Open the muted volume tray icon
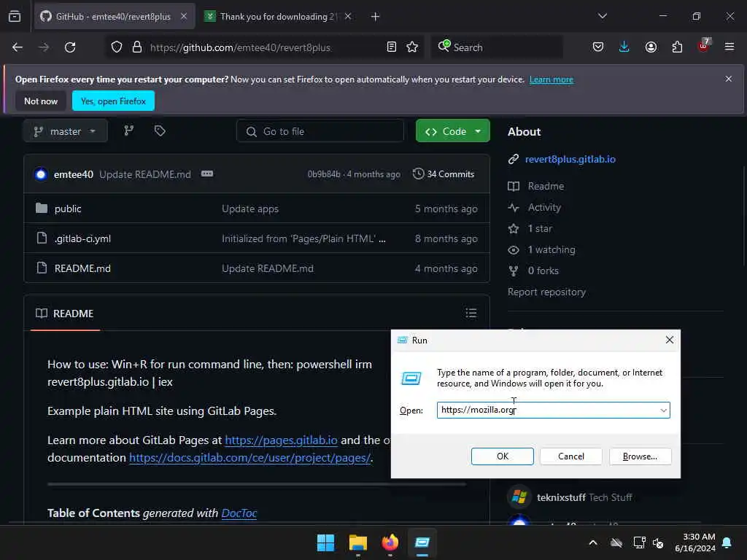 click(x=659, y=542)
